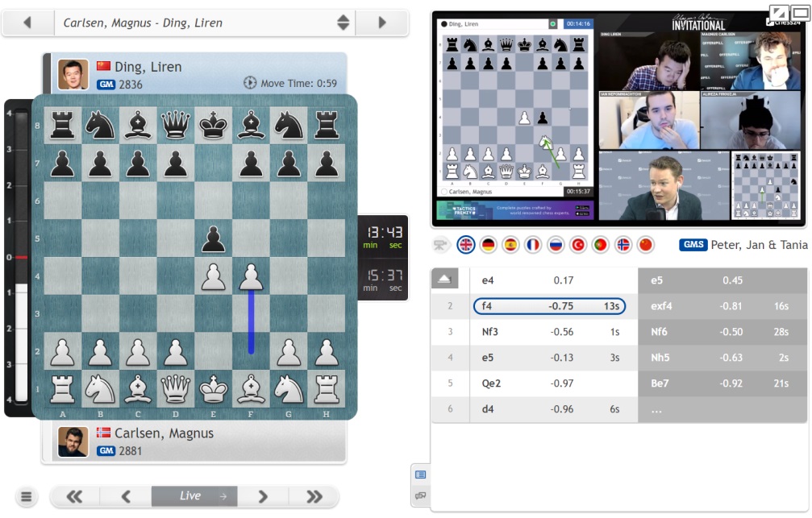Pick the Russian flag commentary stream
812x518 pixels.
point(556,245)
